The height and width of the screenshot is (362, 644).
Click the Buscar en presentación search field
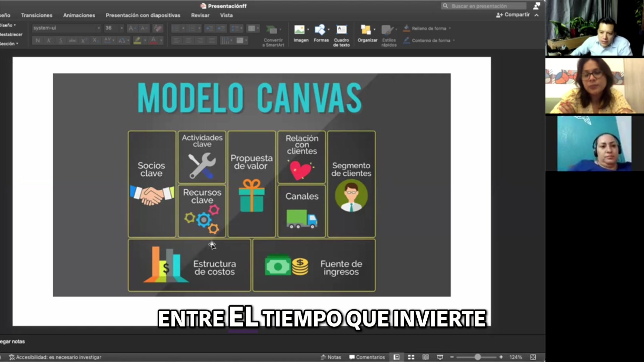483,6
